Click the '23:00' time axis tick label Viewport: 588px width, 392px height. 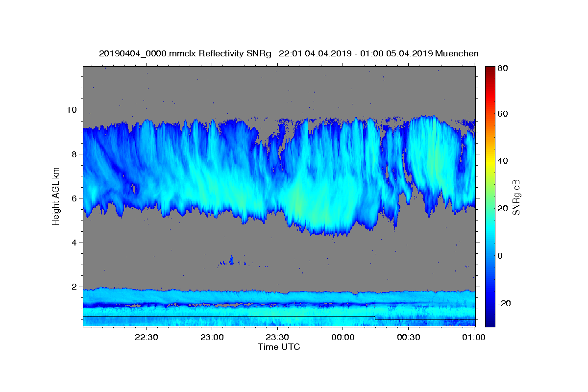tap(212, 338)
